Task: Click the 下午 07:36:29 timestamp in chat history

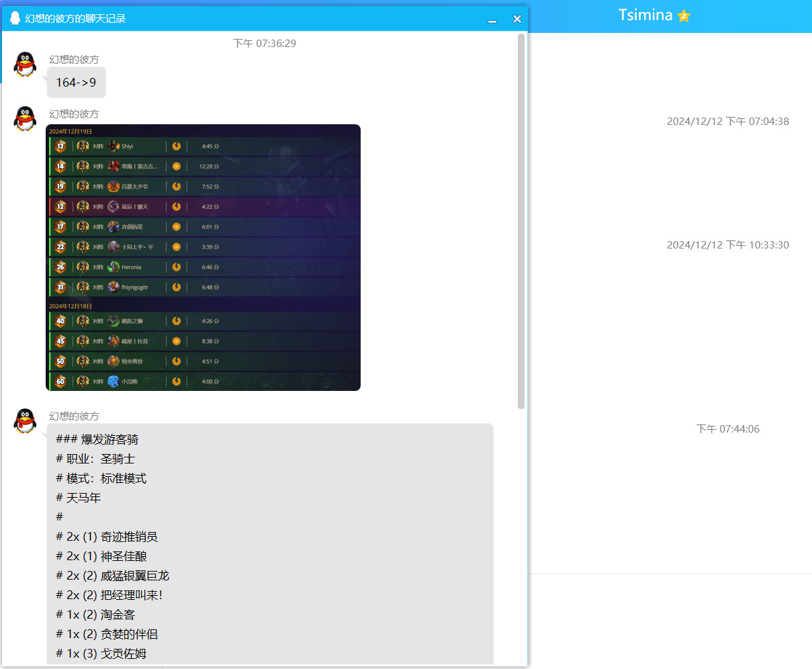Action: [x=264, y=44]
